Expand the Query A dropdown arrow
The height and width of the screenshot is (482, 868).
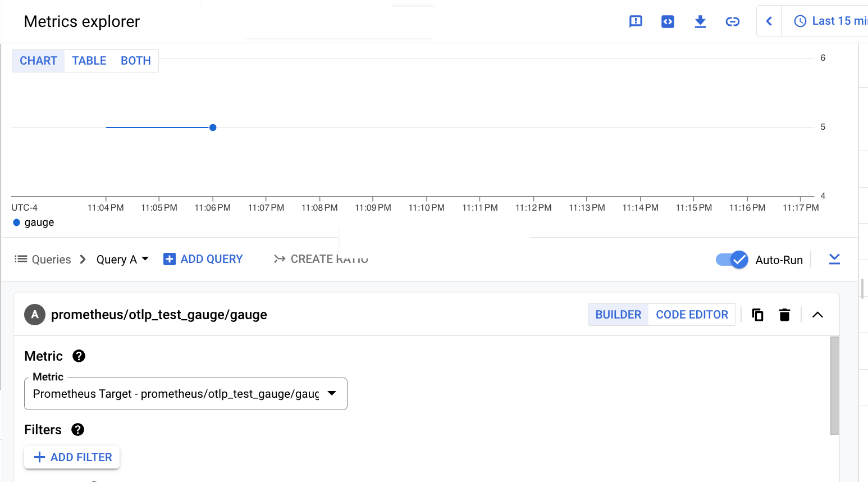click(x=145, y=259)
